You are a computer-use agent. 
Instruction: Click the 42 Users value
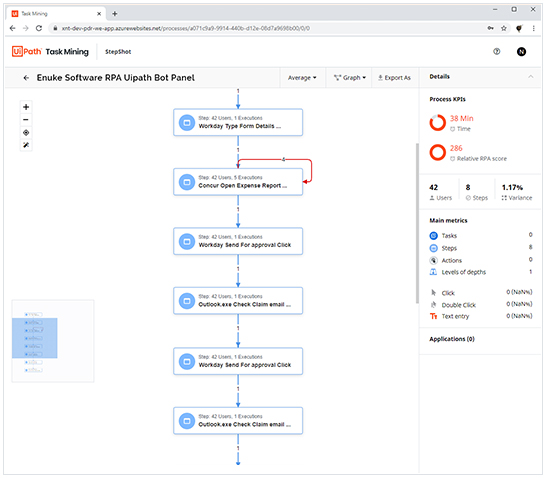434,187
